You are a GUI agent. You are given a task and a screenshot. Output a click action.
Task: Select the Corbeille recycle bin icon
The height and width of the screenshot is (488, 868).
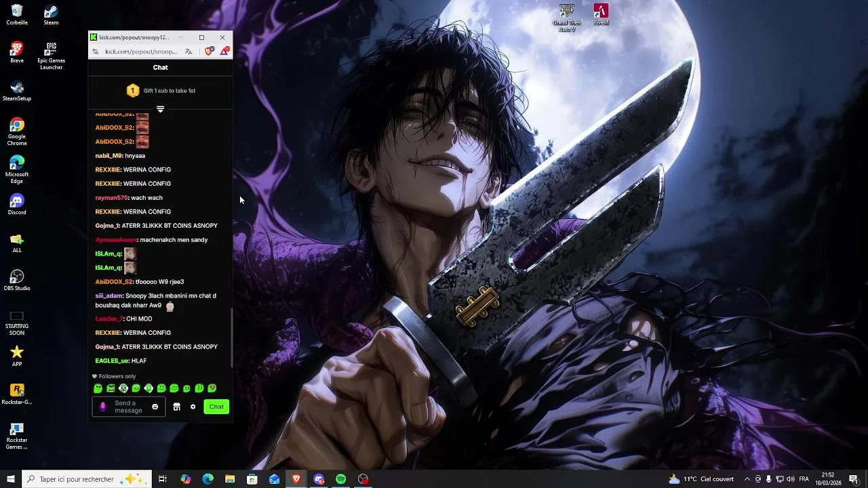click(x=17, y=15)
